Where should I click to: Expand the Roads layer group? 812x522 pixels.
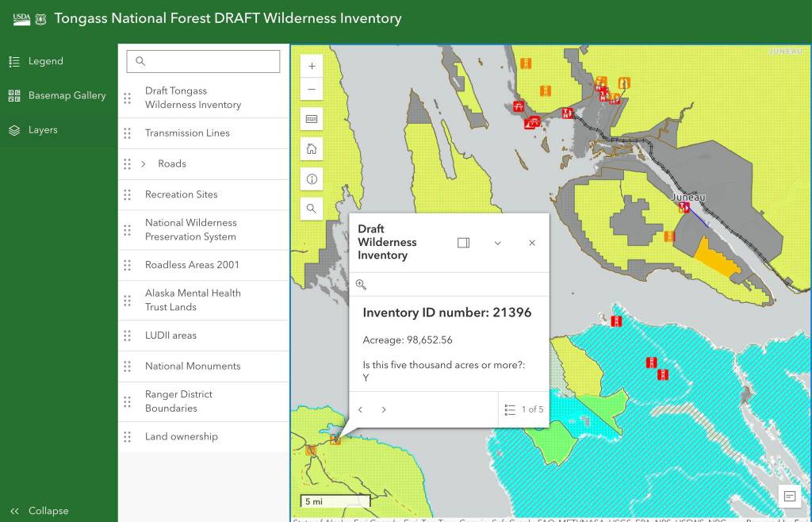click(144, 164)
